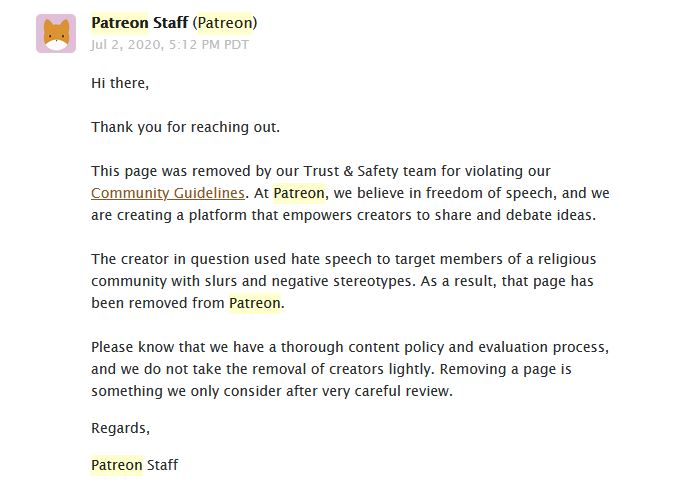
Task: Click the 'Thank you for reaching out.' line
Action: click(x=186, y=127)
